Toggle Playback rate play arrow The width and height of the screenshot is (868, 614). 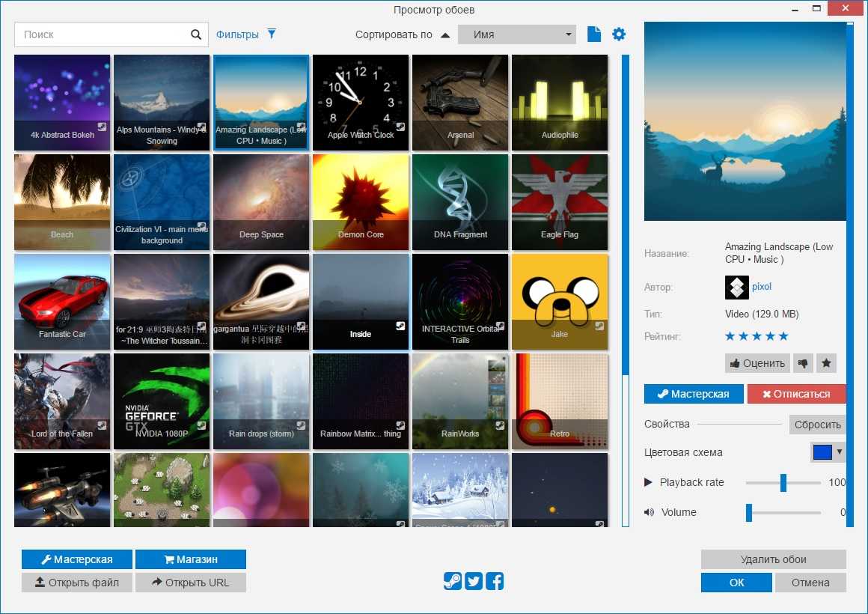pos(649,482)
